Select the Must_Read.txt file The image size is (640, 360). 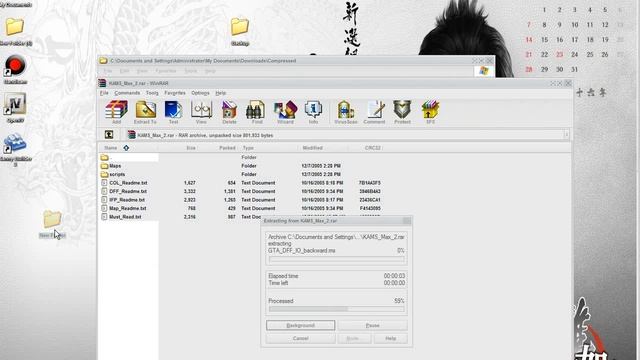point(125,217)
